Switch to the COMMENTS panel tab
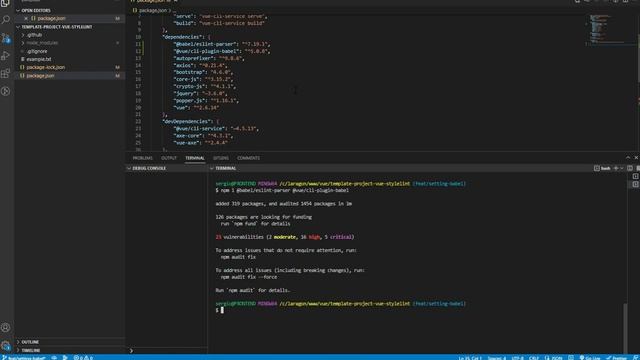640x360 pixels. [x=248, y=158]
